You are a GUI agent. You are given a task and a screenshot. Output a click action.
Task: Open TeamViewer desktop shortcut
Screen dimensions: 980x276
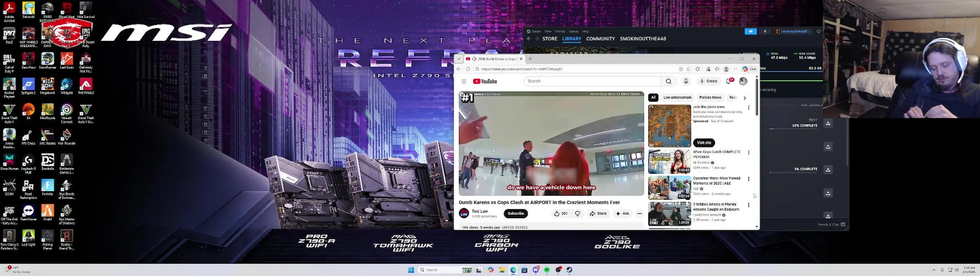pos(28,213)
